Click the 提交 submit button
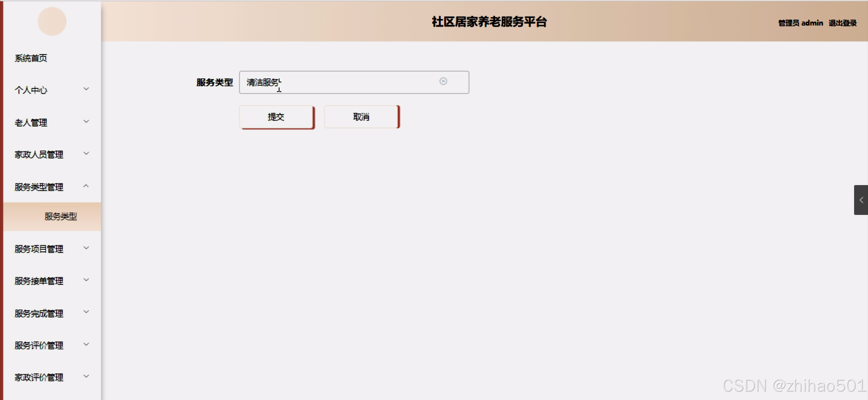Viewport: 868px width, 400px height. [x=276, y=117]
